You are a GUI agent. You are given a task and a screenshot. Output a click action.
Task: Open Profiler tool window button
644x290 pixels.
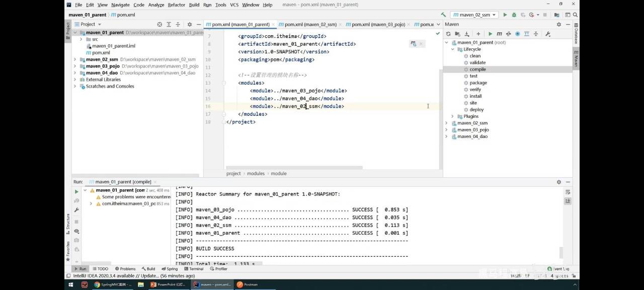(218, 269)
